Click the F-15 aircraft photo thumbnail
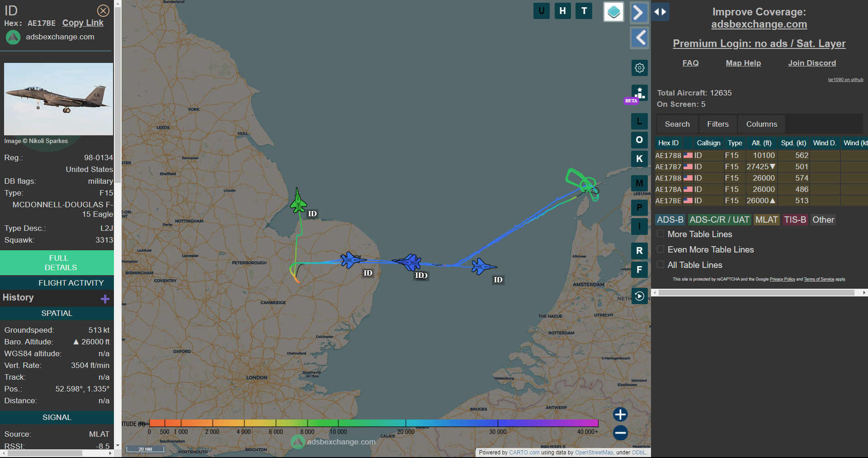The height and width of the screenshot is (458, 868). click(x=58, y=99)
